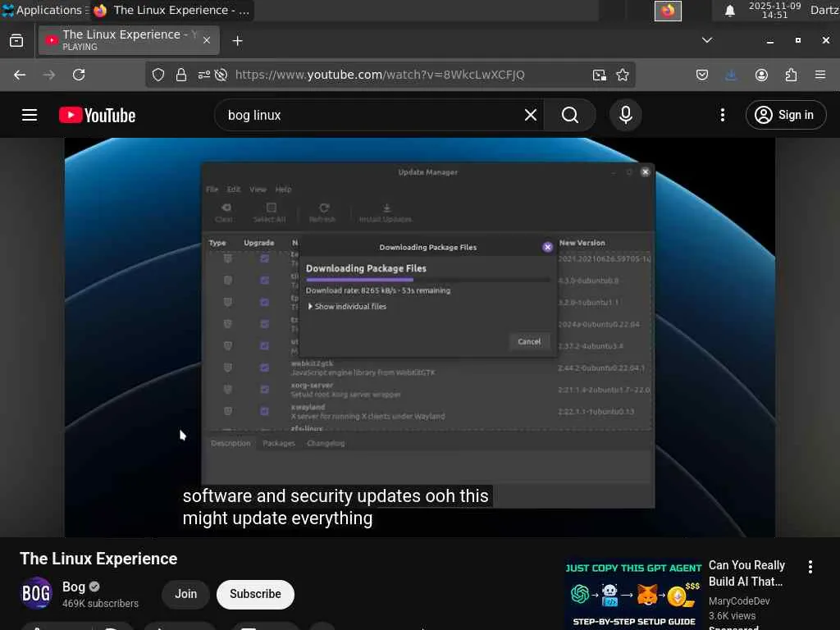
Task: Click the video title The Linux Experience
Action: [98, 559]
